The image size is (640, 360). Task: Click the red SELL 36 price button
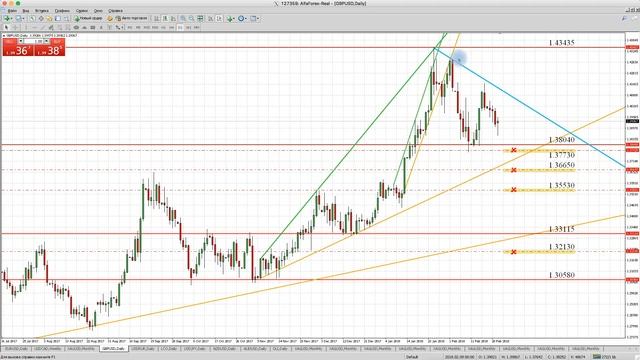coord(18,50)
